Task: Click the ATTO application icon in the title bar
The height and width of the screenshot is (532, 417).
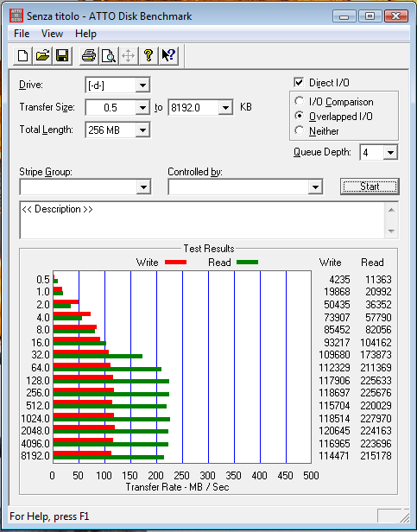Action: click(16, 16)
